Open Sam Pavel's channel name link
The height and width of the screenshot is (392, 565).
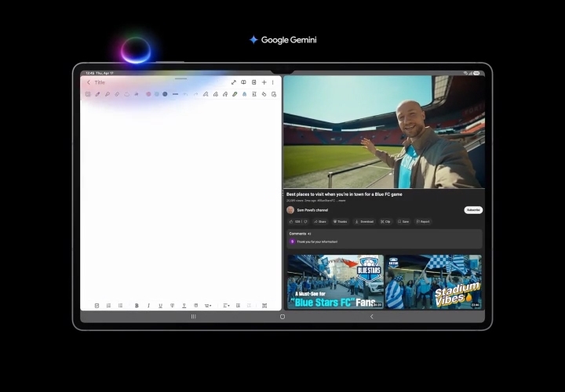point(312,210)
